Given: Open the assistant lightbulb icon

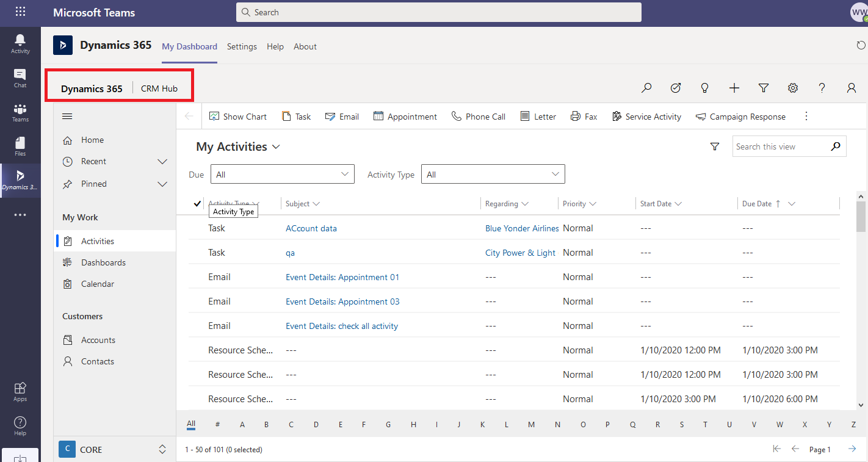Looking at the screenshot, I should [705, 88].
